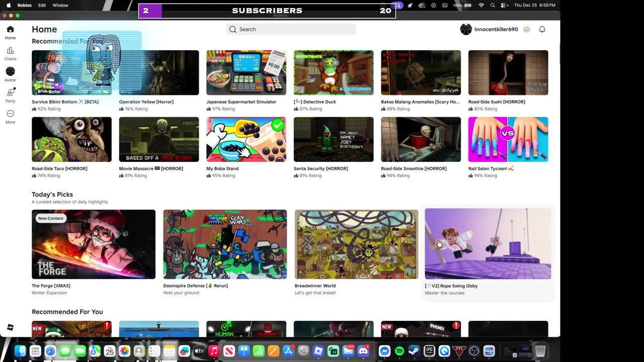This screenshot has height=362, width=644.
Task: Click the 'Master the courses' subtitle text
Action: coord(445,293)
